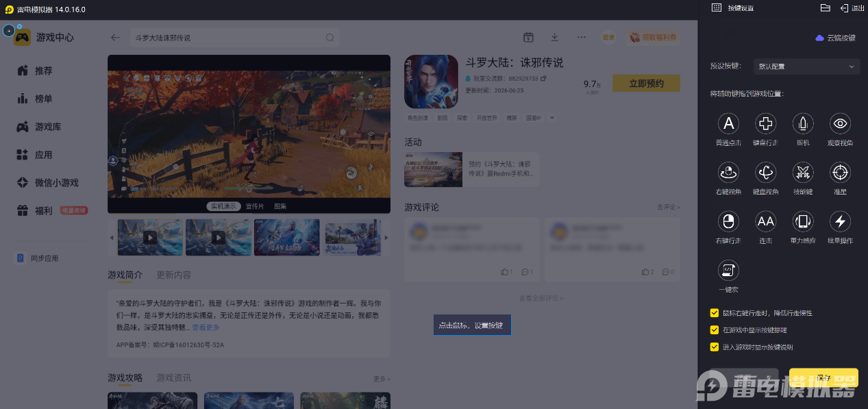Select the 右键视角 key tool

point(728,172)
